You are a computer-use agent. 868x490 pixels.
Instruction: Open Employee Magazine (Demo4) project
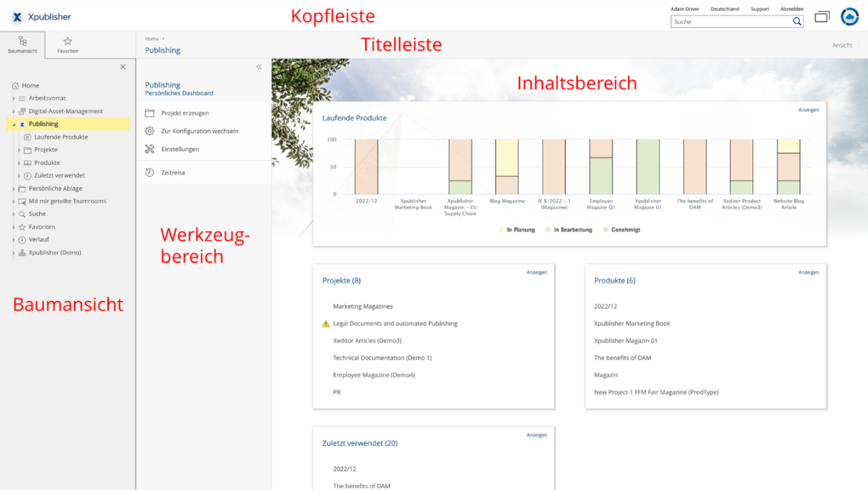click(374, 375)
